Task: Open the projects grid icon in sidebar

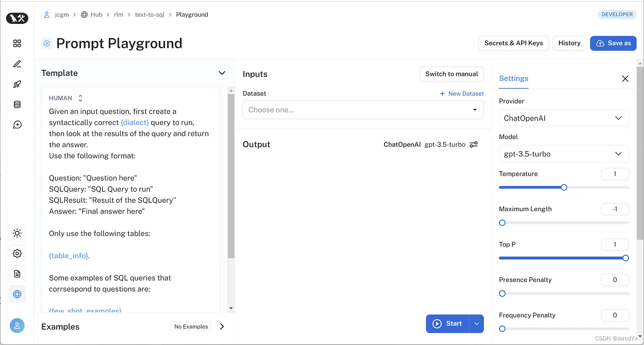Action: (17, 43)
